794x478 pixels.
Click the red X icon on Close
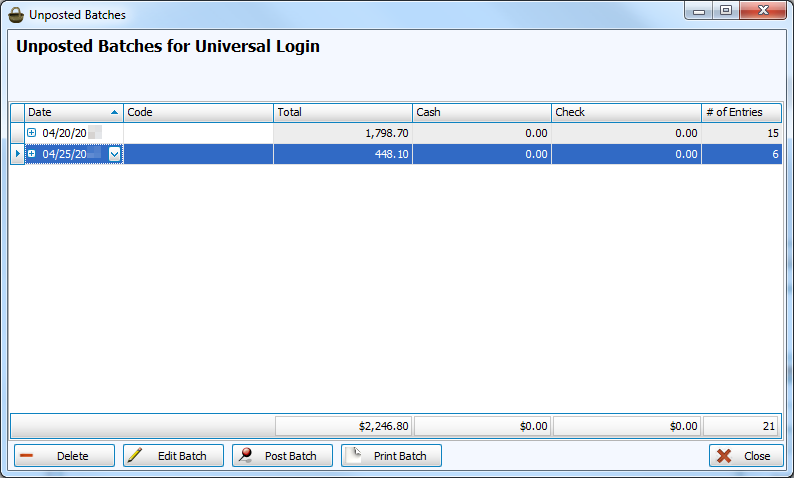(723, 456)
